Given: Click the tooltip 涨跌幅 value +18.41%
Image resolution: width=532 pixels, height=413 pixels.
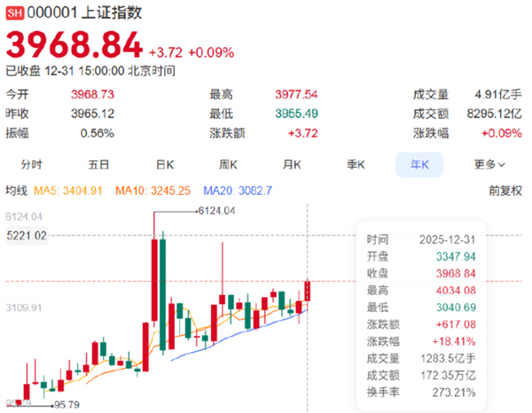Looking at the screenshot, I should [x=454, y=341].
